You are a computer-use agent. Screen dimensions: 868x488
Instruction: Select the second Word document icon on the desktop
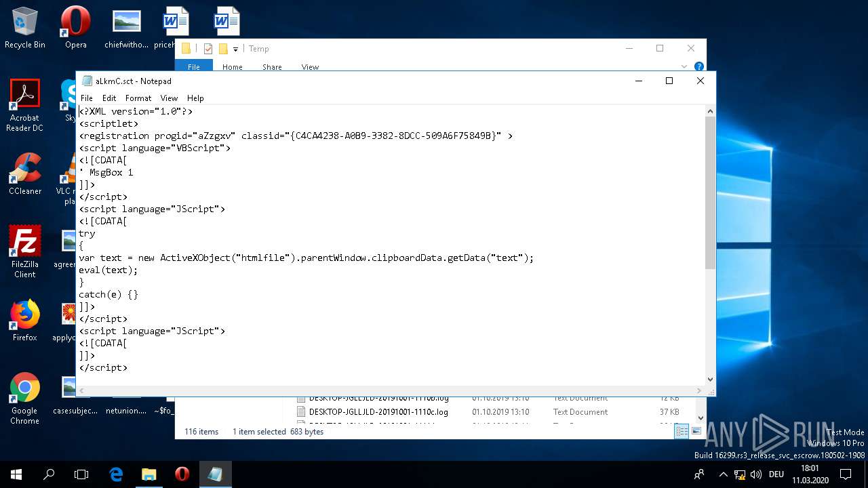pos(226,20)
